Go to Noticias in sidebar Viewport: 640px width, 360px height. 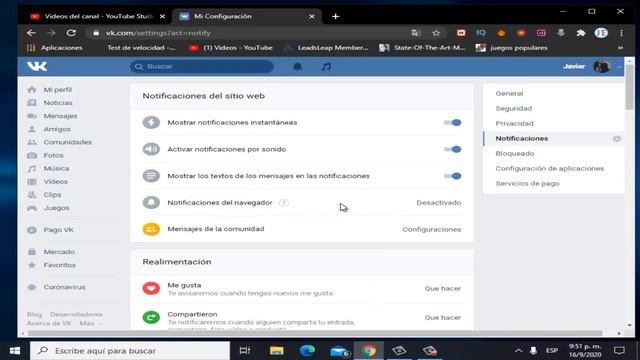pos(58,103)
